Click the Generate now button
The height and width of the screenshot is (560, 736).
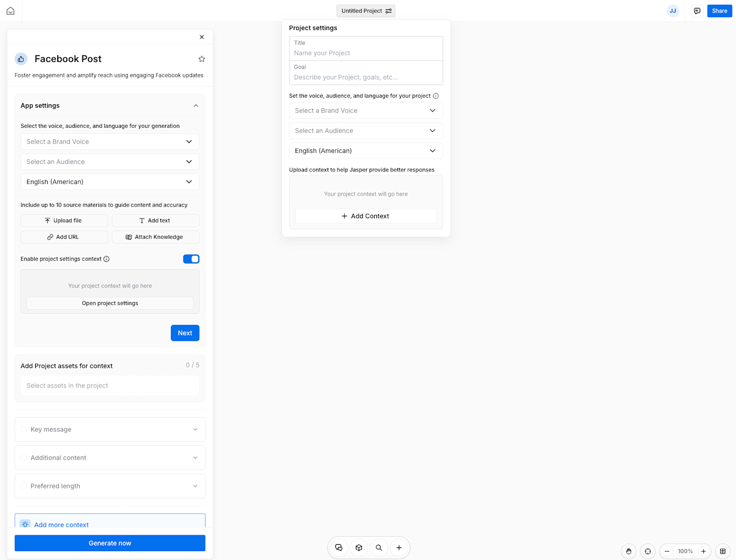110,543
